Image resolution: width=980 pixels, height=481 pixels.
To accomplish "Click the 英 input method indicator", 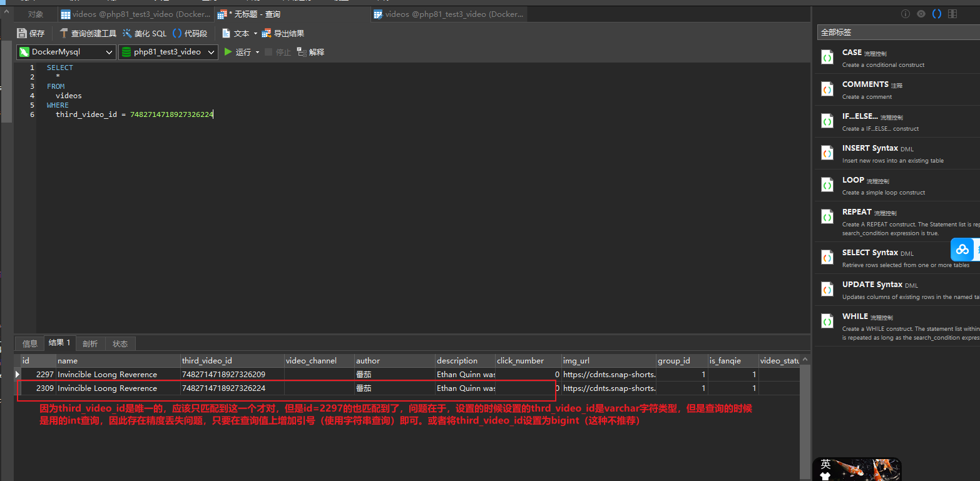I will [825, 464].
